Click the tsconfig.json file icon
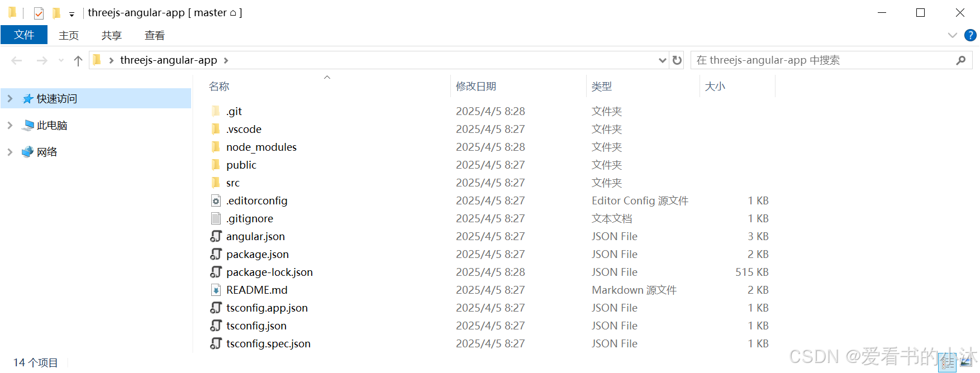This screenshot has height=373, width=980. (216, 326)
